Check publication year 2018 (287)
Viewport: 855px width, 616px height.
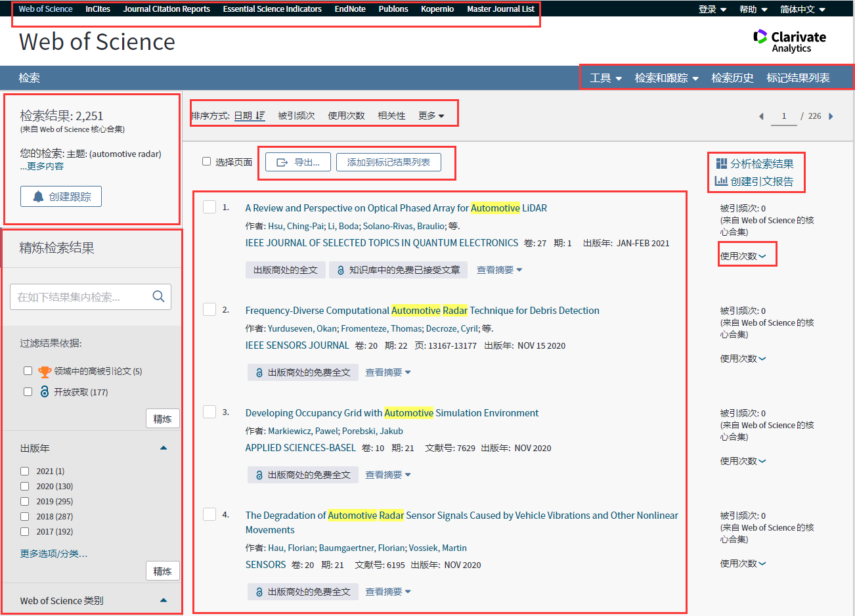coord(24,516)
